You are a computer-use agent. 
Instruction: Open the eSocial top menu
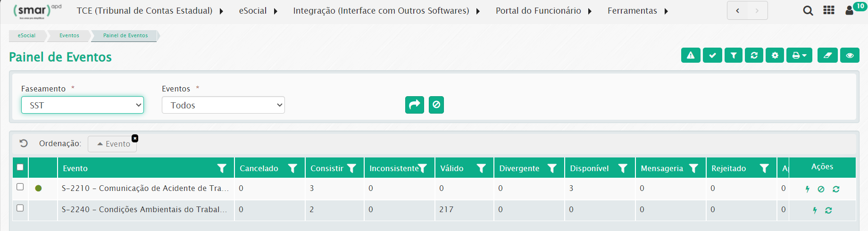(258, 11)
